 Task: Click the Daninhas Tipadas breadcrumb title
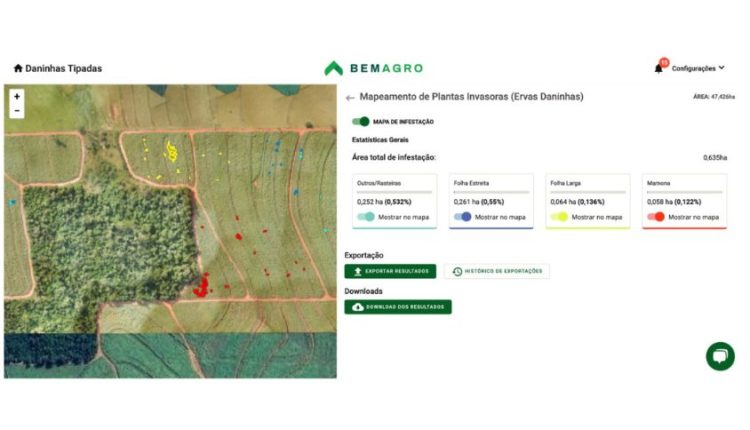click(63, 69)
